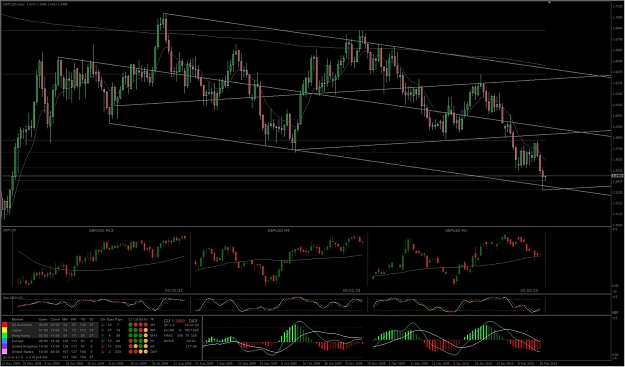Click the yellow Japan session color swatch

point(4,330)
